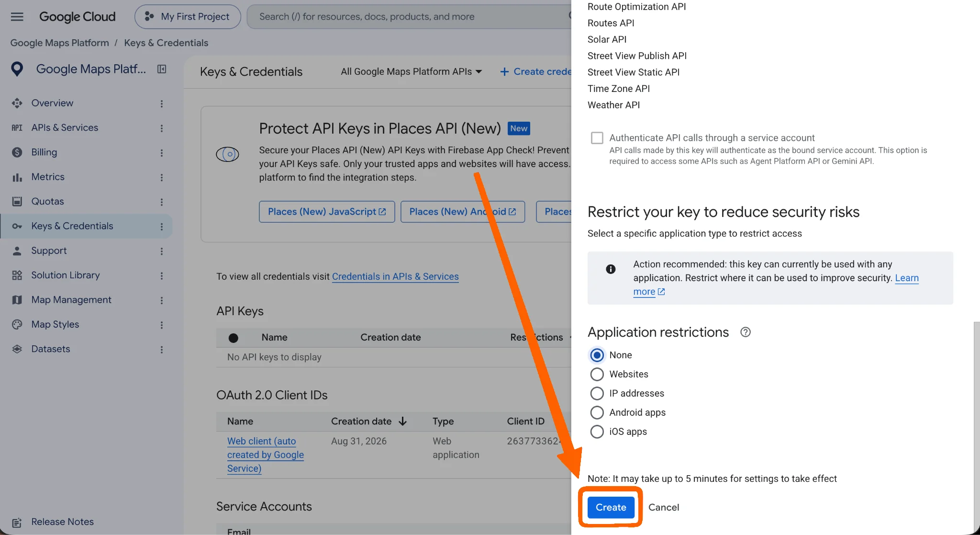Viewport: 980px width, 535px height.
Task: Open three-dot menu next to Billing
Action: [x=162, y=153]
